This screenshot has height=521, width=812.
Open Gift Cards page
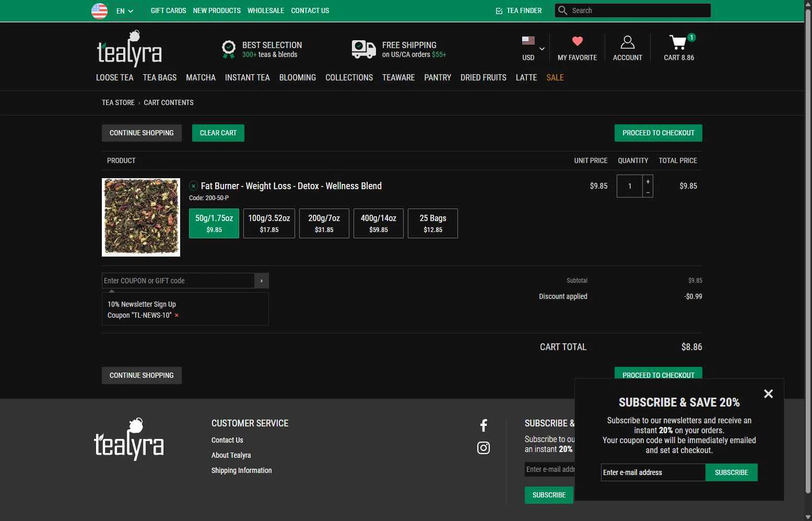coord(168,10)
